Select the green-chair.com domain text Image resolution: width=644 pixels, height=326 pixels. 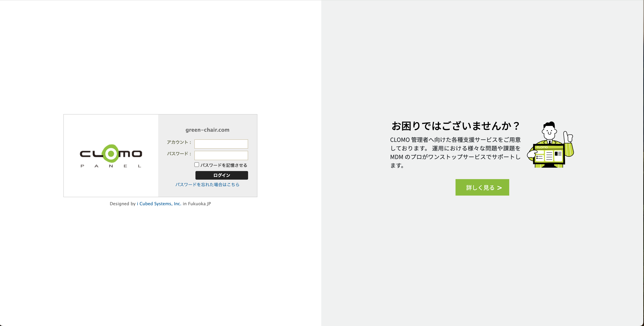[207, 130]
